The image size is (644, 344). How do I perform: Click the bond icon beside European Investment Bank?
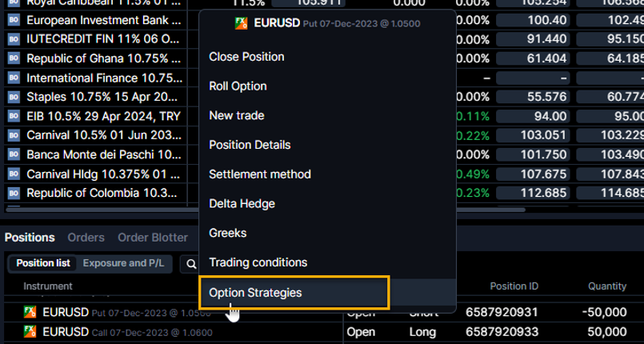(x=14, y=19)
